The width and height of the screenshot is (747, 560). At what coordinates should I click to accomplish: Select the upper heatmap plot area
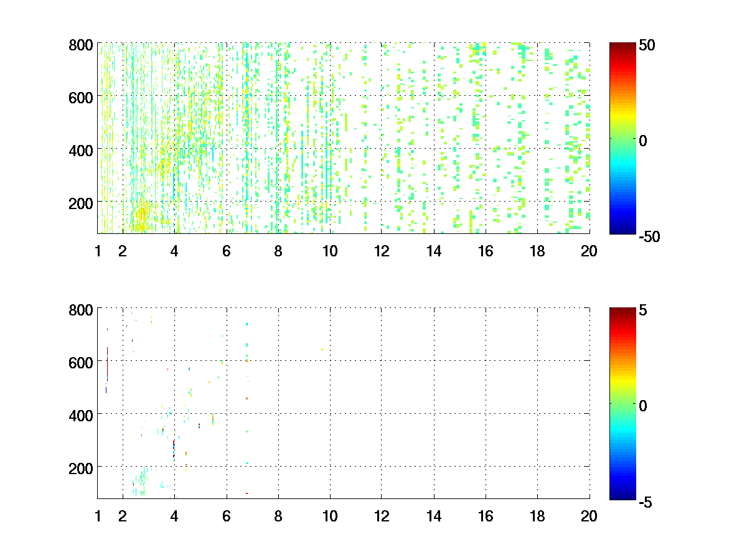coord(344,138)
